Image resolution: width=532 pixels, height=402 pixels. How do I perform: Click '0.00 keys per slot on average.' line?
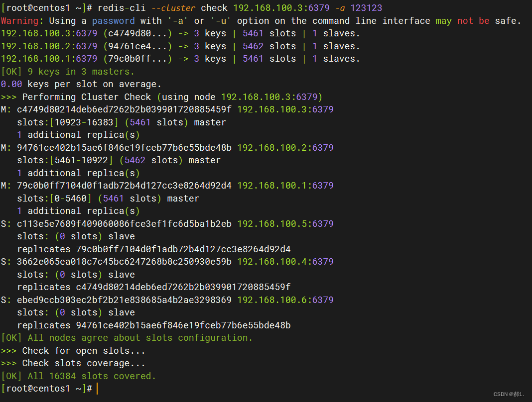(81, 84)
